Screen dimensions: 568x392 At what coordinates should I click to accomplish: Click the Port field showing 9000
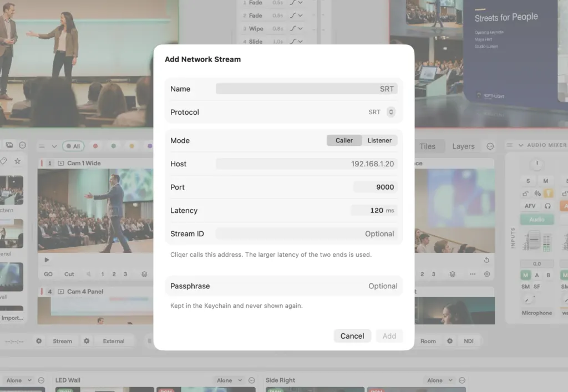(x=375, y=187)
